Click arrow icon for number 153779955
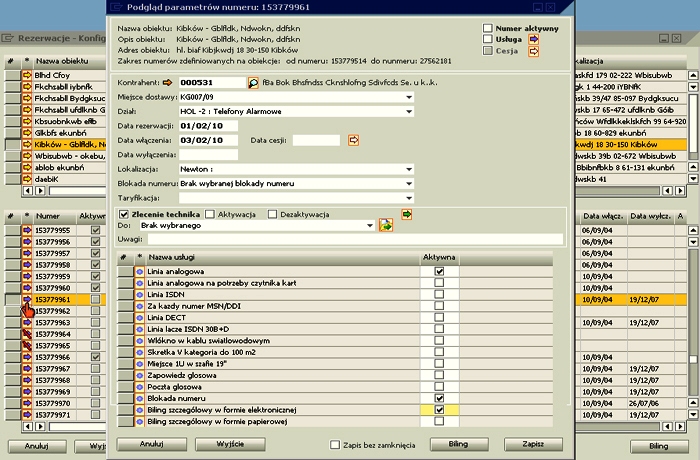This screenshot has width=700, height=460. pyautogui.click(x=27, y=230)
